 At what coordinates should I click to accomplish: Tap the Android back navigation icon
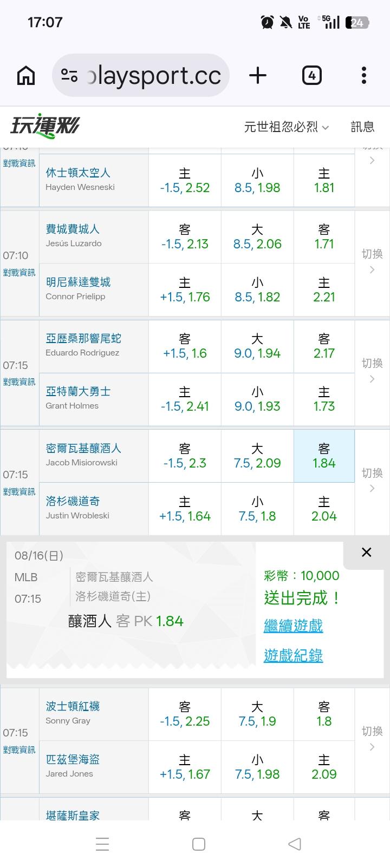click(x=295, y=844)
